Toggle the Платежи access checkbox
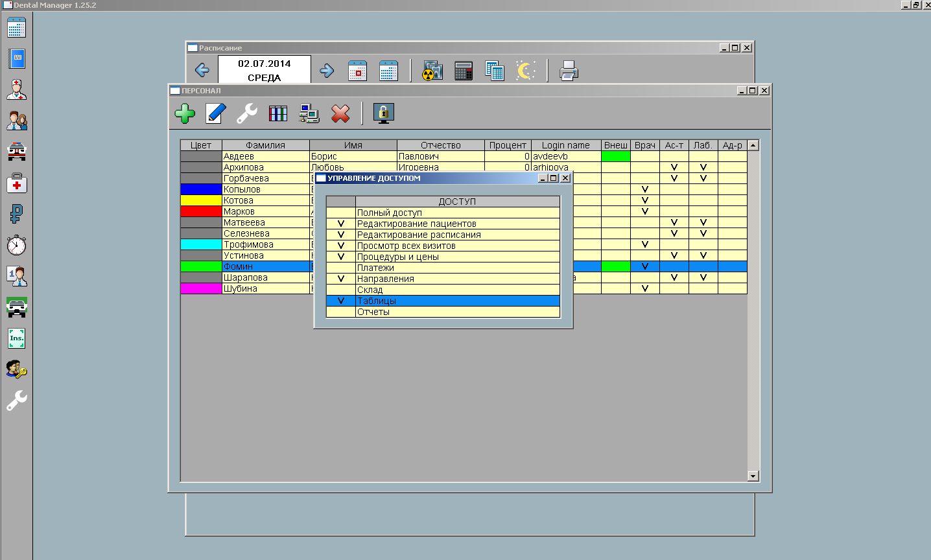 coord(341,268)
